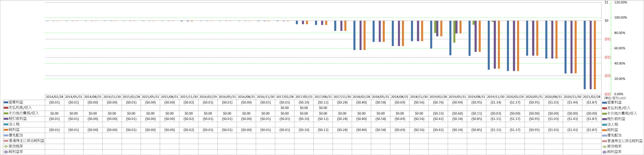Click the 0.00% secondary axis label
The image size is (644, 155).
click(618, 94)
